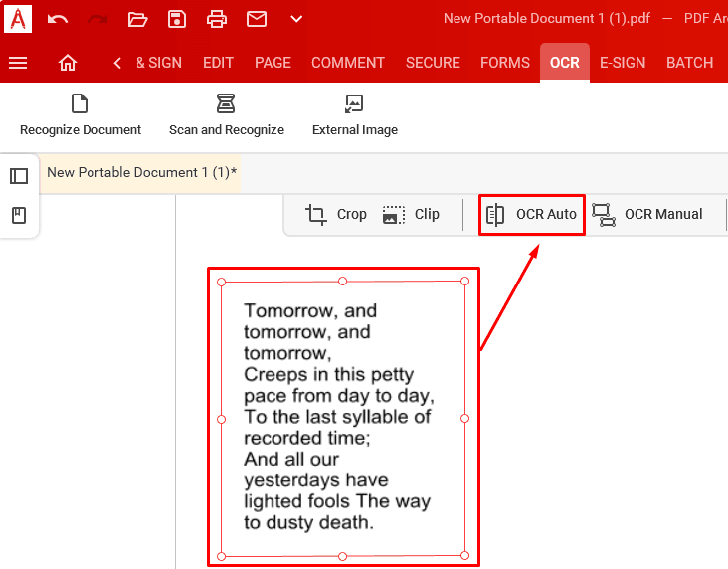Send the PDF via the email envelope icon
The width and height of the screenshot is (728, 569).
[x=257, y=19]
